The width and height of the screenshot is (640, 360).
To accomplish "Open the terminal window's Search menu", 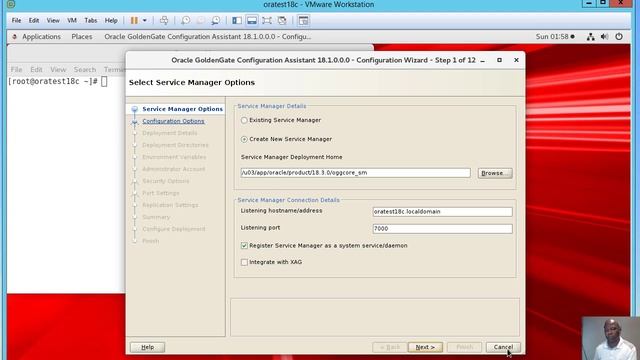I will click(85, 70).
